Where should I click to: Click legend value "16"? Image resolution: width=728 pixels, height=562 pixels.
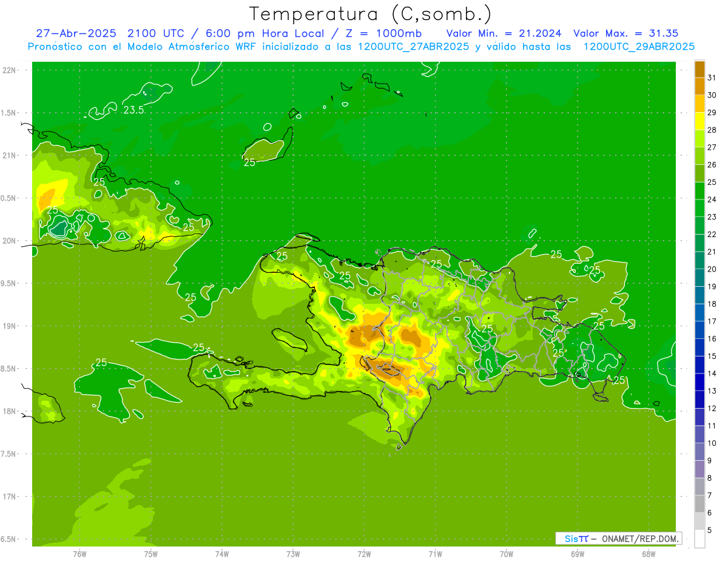click(x=712, y=338)
